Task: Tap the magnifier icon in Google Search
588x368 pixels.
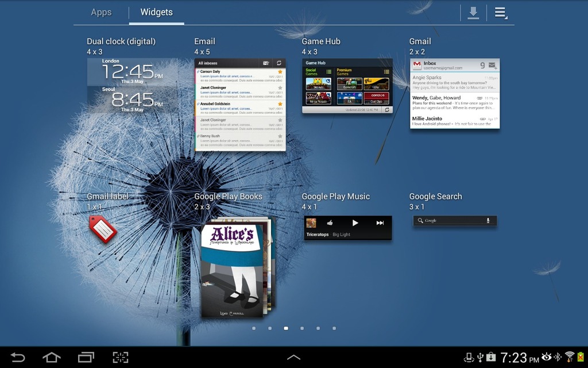Action: [420, 221]
